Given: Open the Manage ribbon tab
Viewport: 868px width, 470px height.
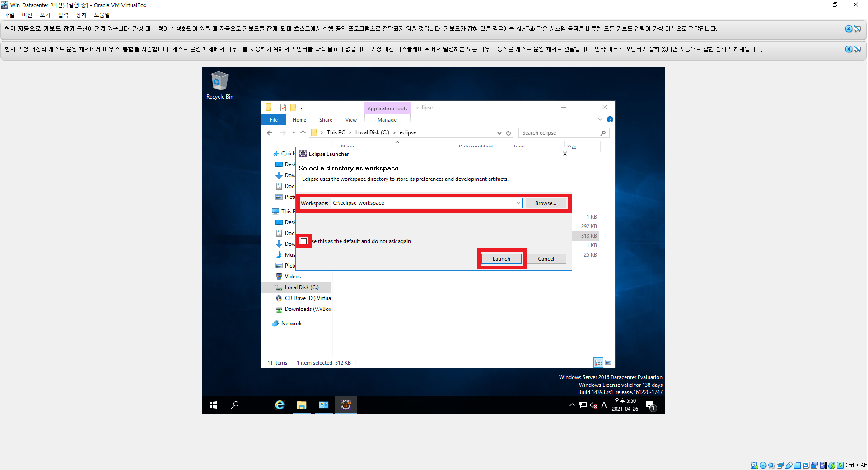Looking at the screenshot, I should (x=387, y=120).
